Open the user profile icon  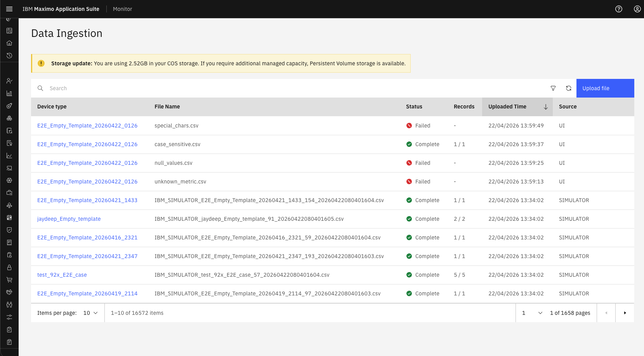[637, 9]
